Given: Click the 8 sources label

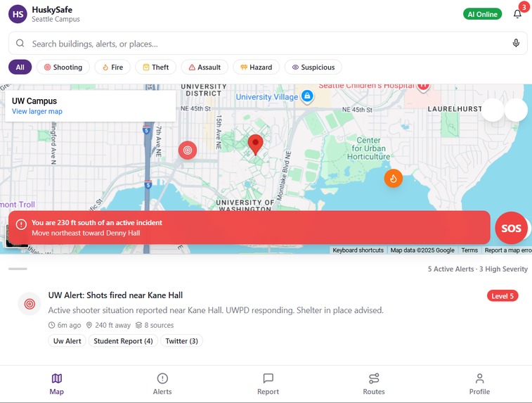Looking at the screenshot, I should 155,325.
